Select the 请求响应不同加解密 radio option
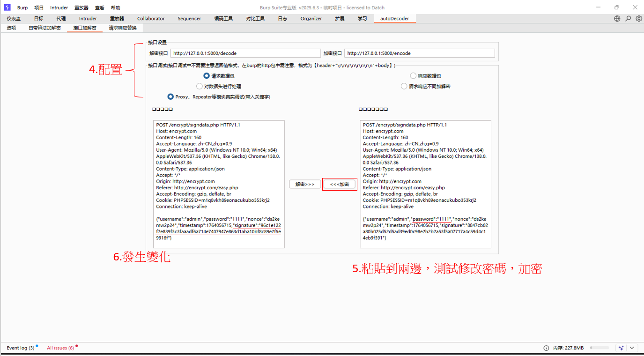 [404, 86]
